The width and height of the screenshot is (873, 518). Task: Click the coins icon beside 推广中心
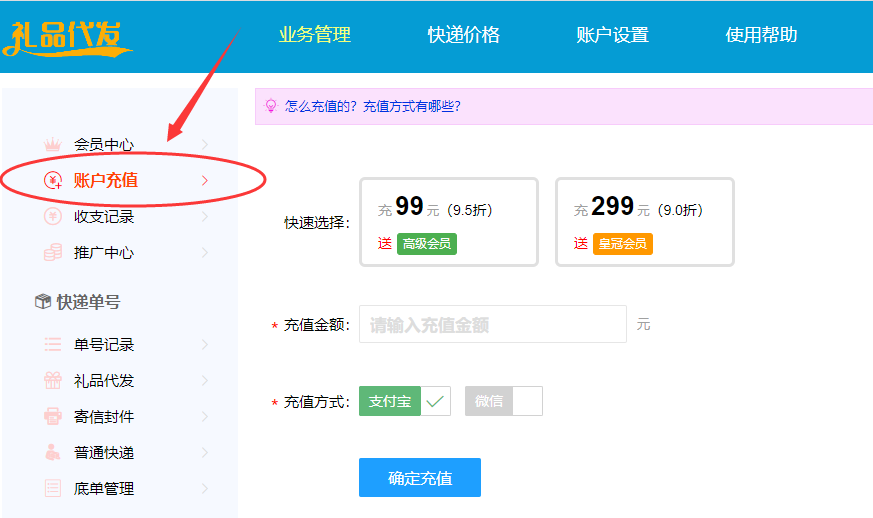point(53,253)
